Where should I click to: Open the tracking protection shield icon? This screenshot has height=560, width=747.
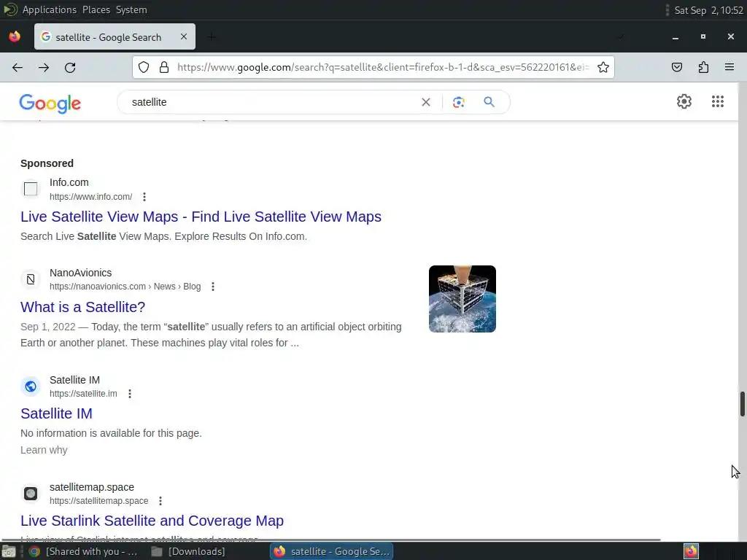144,67
